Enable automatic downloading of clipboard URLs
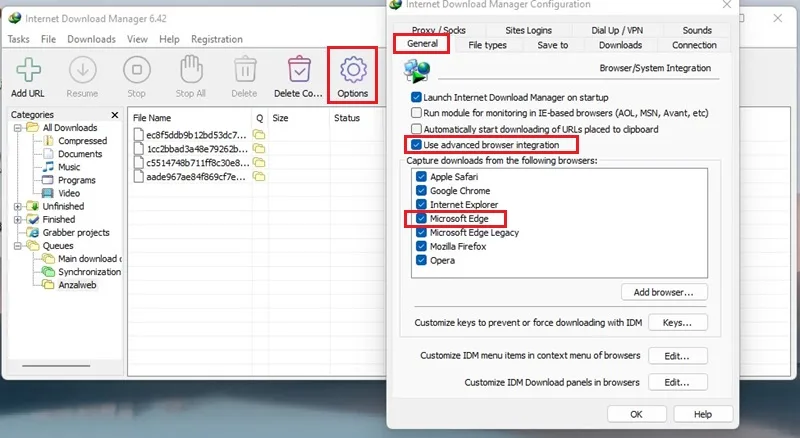The width and height of the screenshot is (800, 438). point(416,129)
